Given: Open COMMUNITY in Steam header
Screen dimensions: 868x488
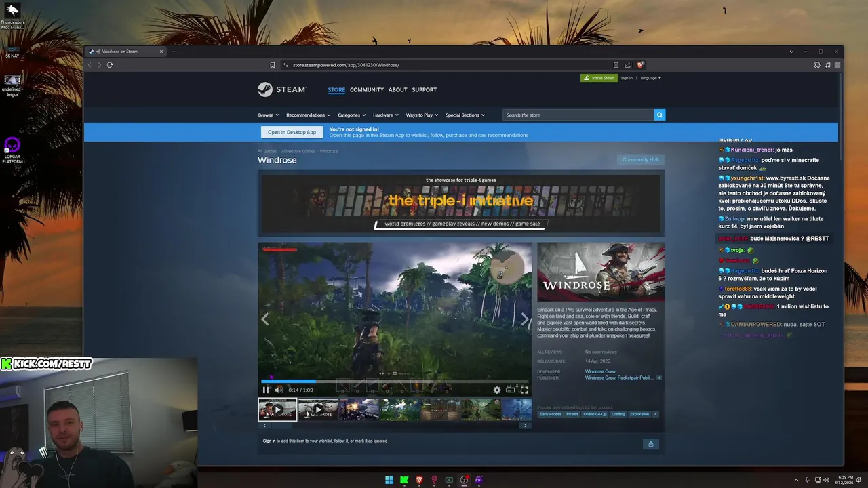Looking at the screenshot, I should (x=367, y=89).
